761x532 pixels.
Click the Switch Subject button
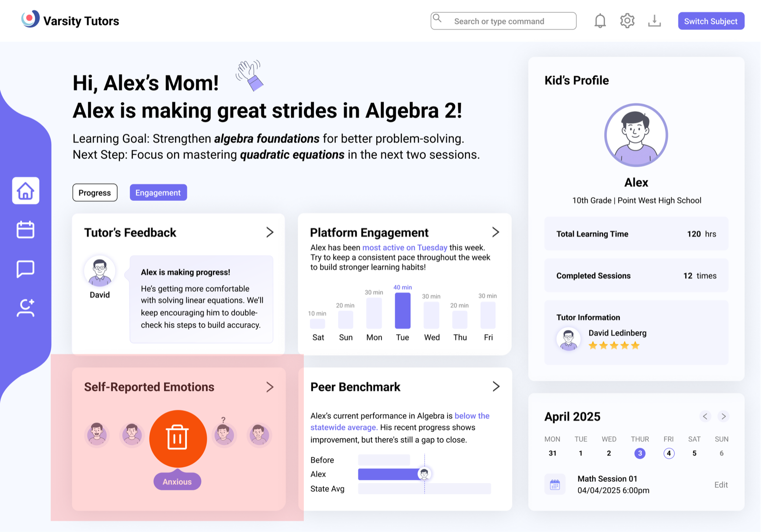(x=711, y=21)
